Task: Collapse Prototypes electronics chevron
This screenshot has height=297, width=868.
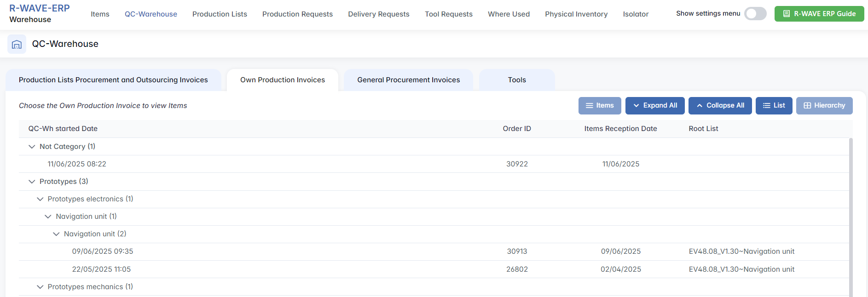Action: (40, 199)
